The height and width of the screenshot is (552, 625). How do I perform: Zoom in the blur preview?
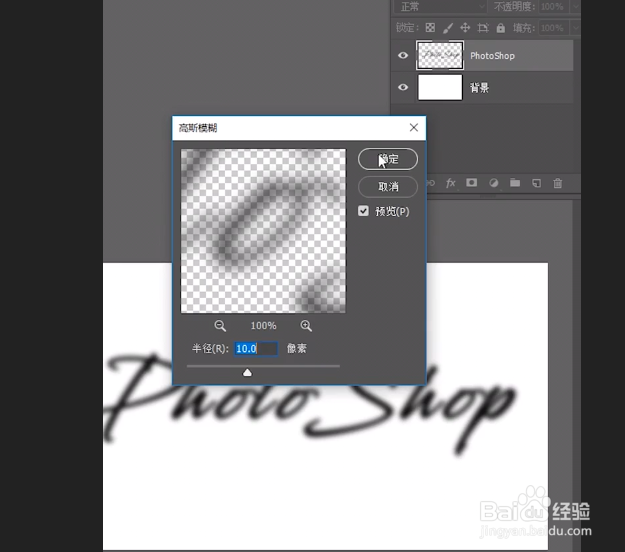(306, 326)
